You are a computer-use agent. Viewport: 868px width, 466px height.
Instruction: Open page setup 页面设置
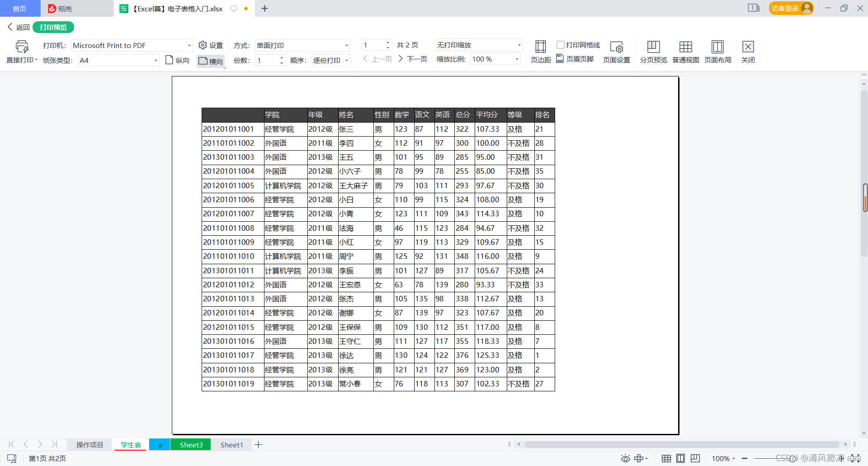click(617, 52)
